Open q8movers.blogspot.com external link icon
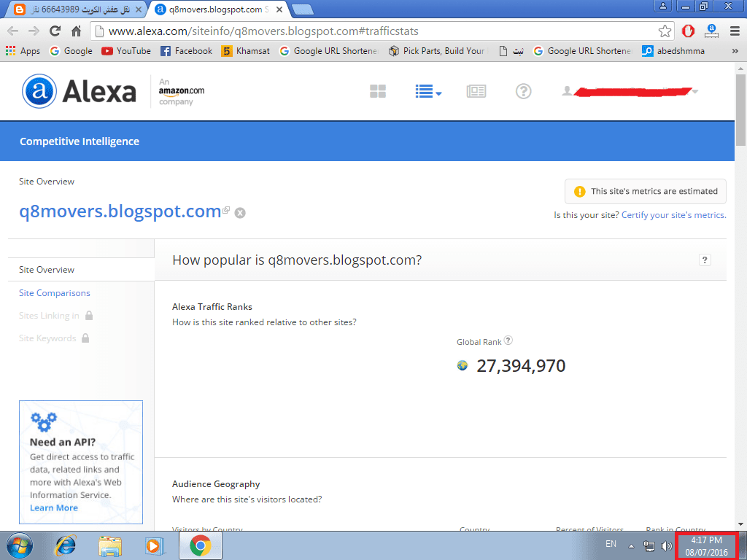747x560 pixels. (226, 209)
